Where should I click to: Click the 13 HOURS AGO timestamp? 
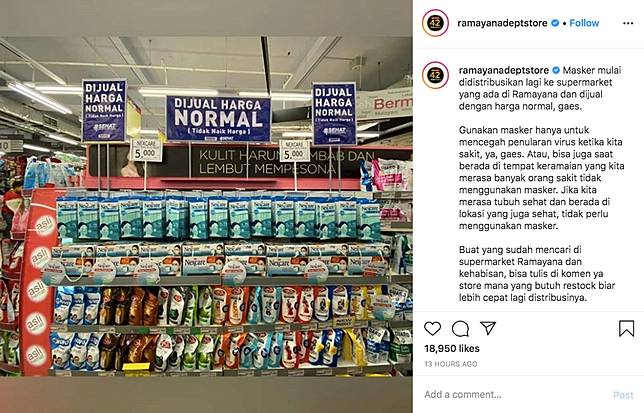pos(451,364)
